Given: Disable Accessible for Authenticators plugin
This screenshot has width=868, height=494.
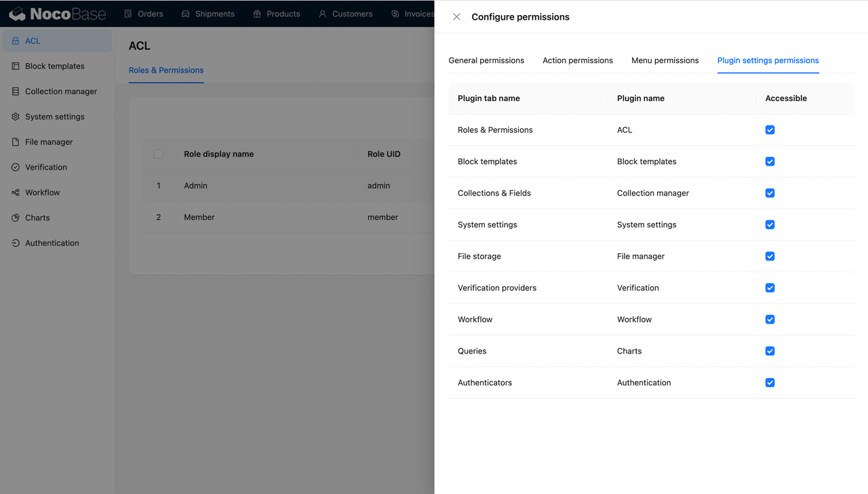Looking at the screenshot, I should (x=770, y=383).
